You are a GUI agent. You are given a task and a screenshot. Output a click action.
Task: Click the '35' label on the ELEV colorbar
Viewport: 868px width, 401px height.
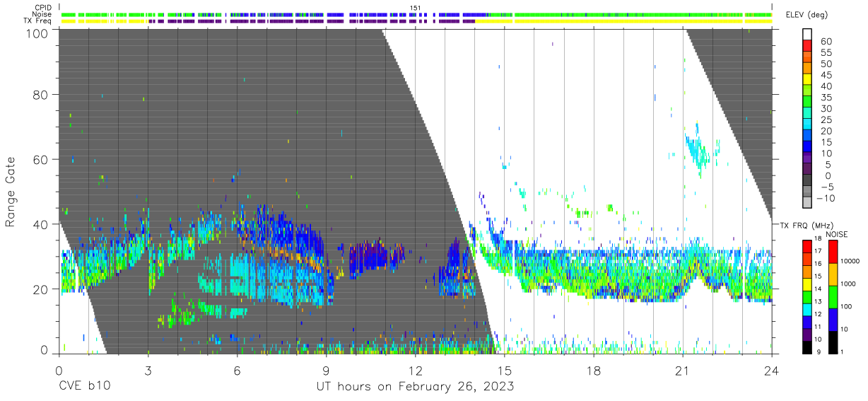tap(825, 98)
